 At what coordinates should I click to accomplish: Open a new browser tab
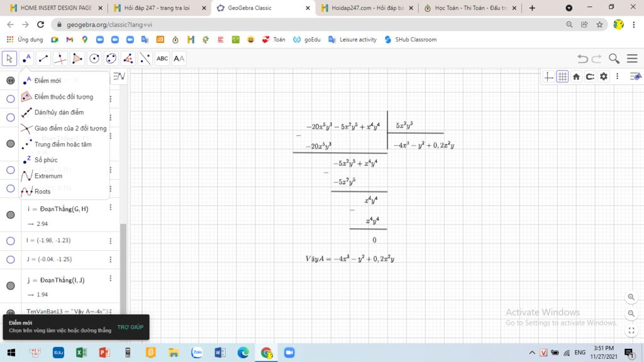coord(532,8)
